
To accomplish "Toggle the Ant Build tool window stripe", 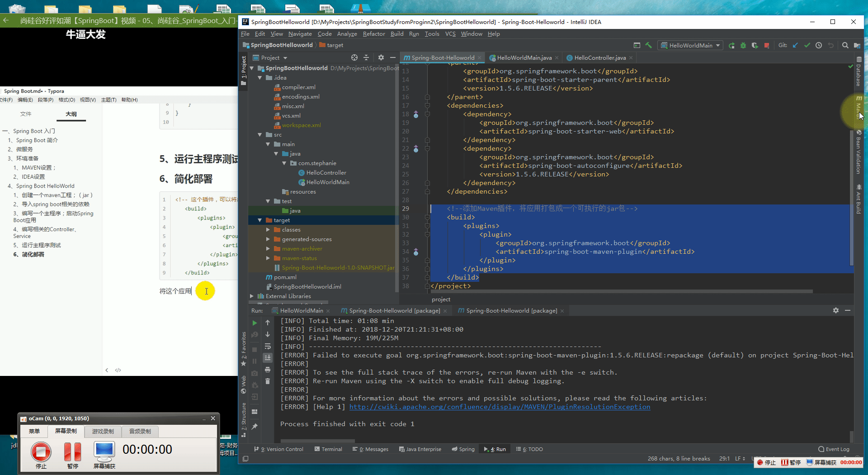I will coord(859,199).
